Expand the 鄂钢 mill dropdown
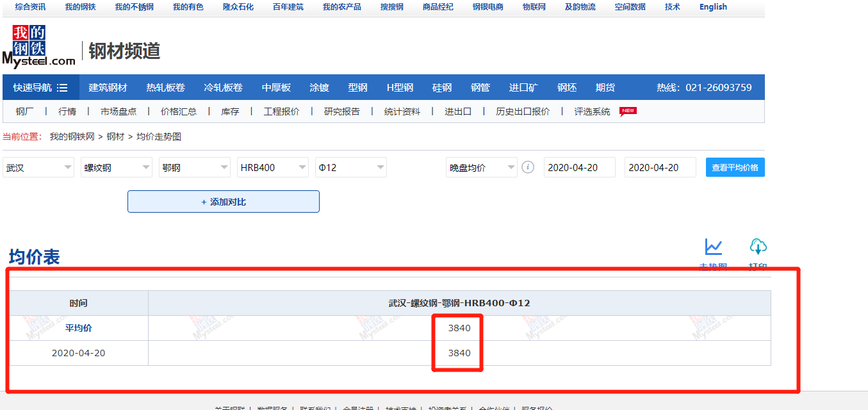The height and width of the screenshot is (410, 868). [195, 167]
